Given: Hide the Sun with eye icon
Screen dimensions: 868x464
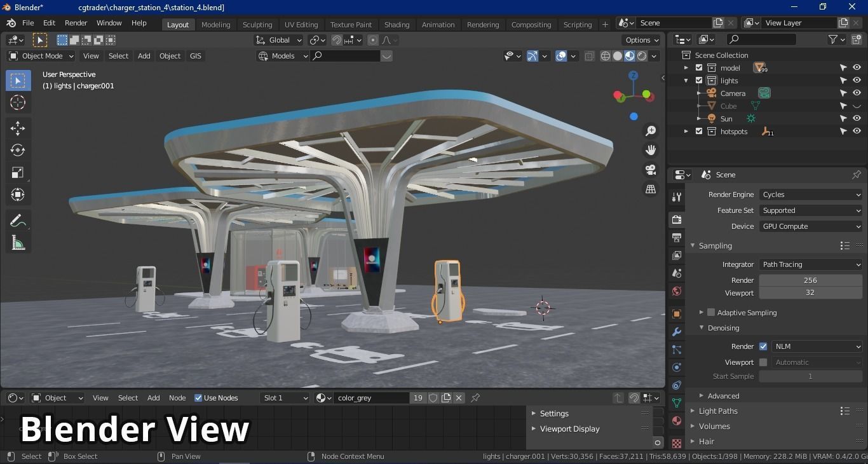Looking at the screenshot, I should coord(857,118).
